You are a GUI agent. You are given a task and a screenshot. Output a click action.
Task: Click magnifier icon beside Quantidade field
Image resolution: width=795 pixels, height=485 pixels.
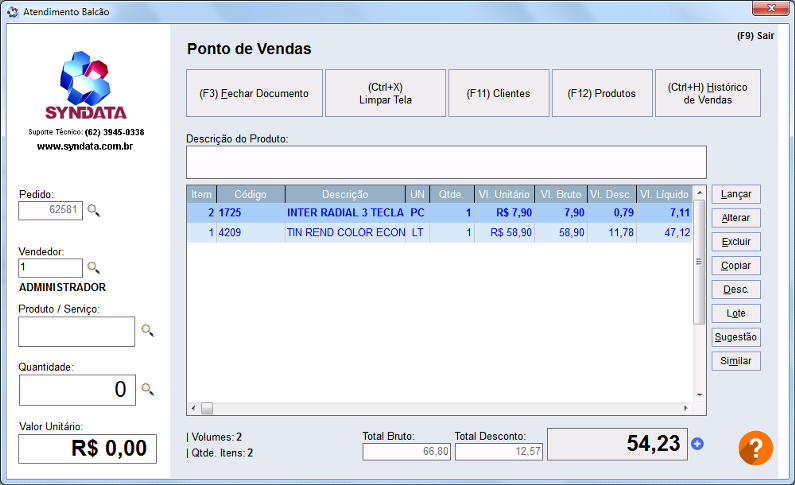147,389
